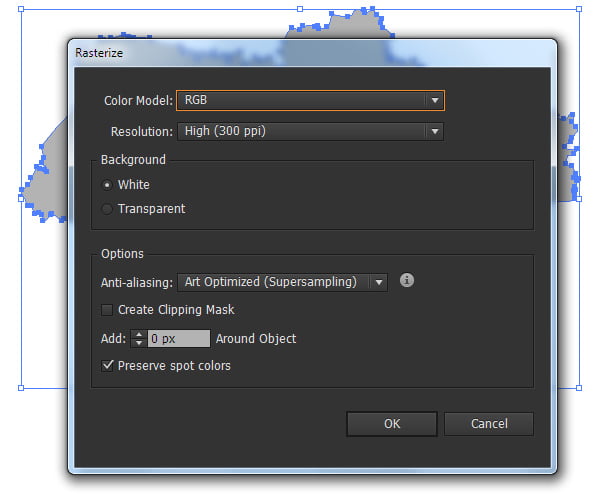600x499 pixels.
Task: Select the White background radio button
Action: tap(107, 185)
